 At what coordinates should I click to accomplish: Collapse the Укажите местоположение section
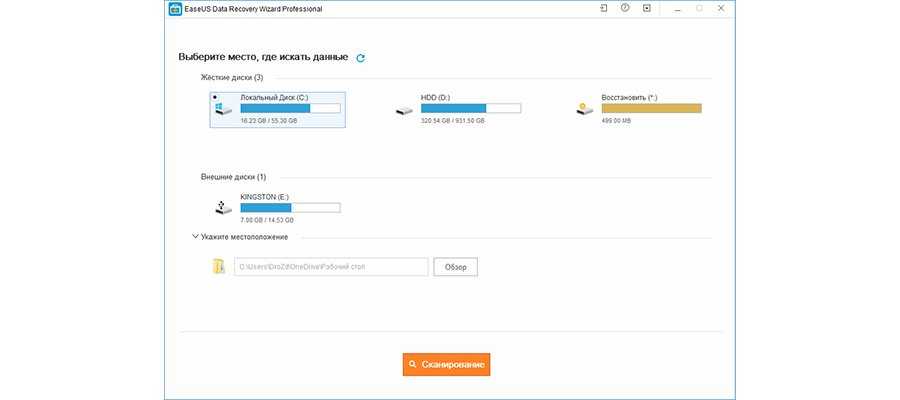tap(196, 236)
